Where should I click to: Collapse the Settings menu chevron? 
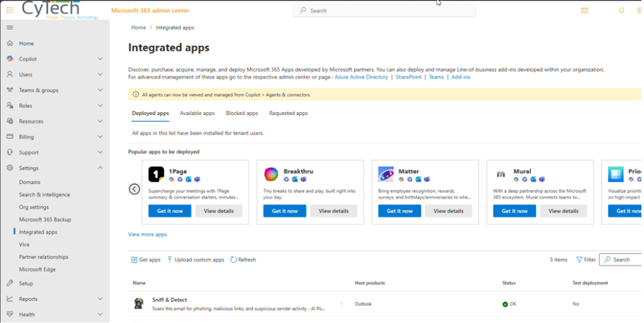coord(100,167)
